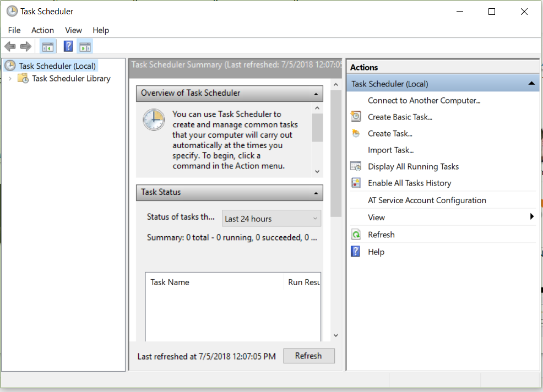Click the Task Scheduler (Local) clock icon in tree
This screenshot has height=392, width=543.
(x=10, y=66)
